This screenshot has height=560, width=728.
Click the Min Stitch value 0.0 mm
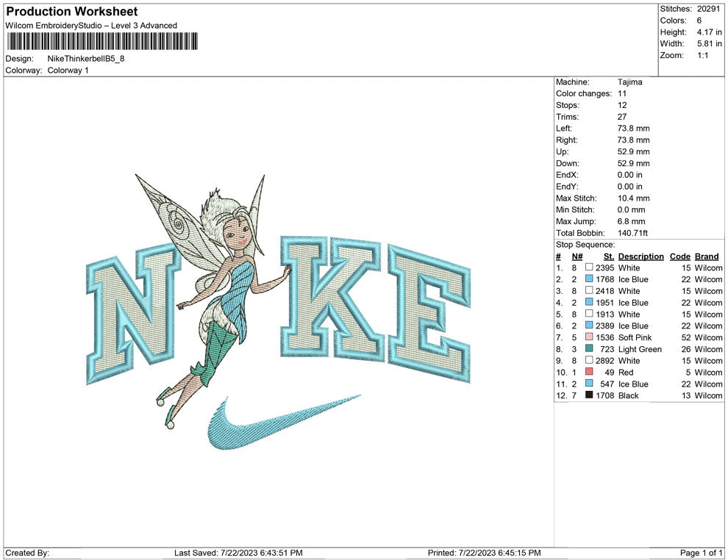pyautogui.click(x=631, y=209)
